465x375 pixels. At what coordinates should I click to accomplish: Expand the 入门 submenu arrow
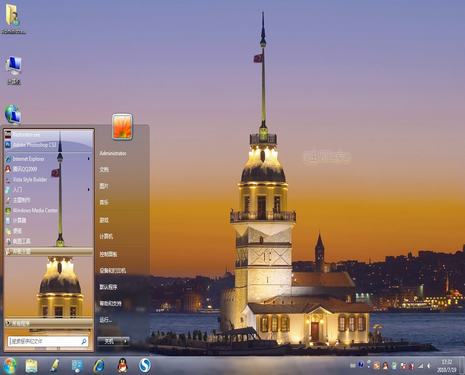(x=89, y=190)
